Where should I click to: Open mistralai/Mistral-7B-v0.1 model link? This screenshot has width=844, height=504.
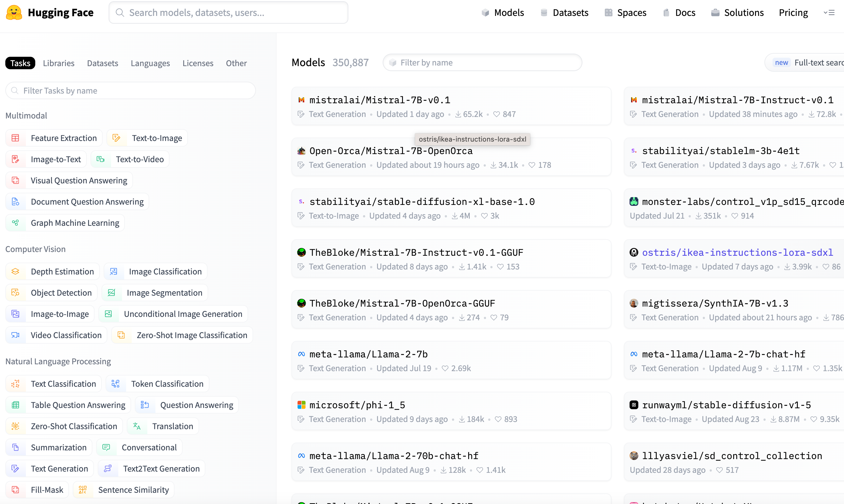pyautogui.click(x=380, y=100)
